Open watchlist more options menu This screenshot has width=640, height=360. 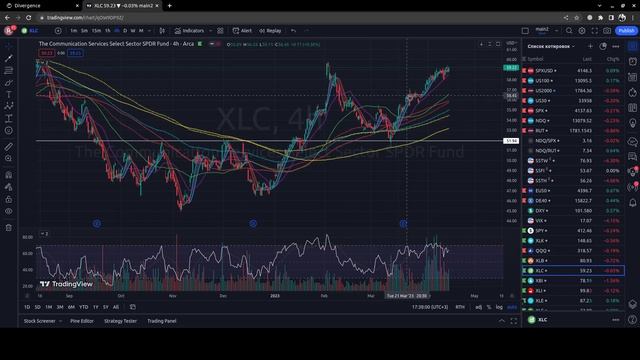pos(616,46)
